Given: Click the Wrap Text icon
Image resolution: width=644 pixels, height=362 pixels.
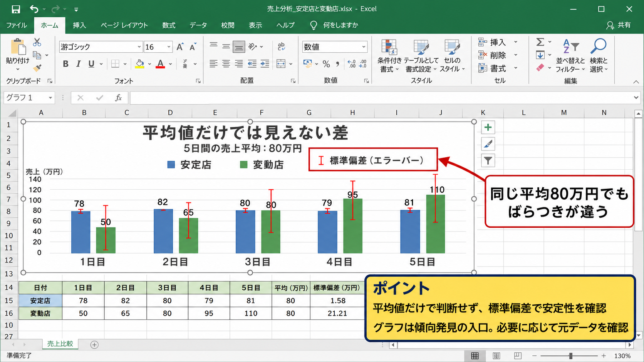Looking at the screenshot, I should pos(281,47).
